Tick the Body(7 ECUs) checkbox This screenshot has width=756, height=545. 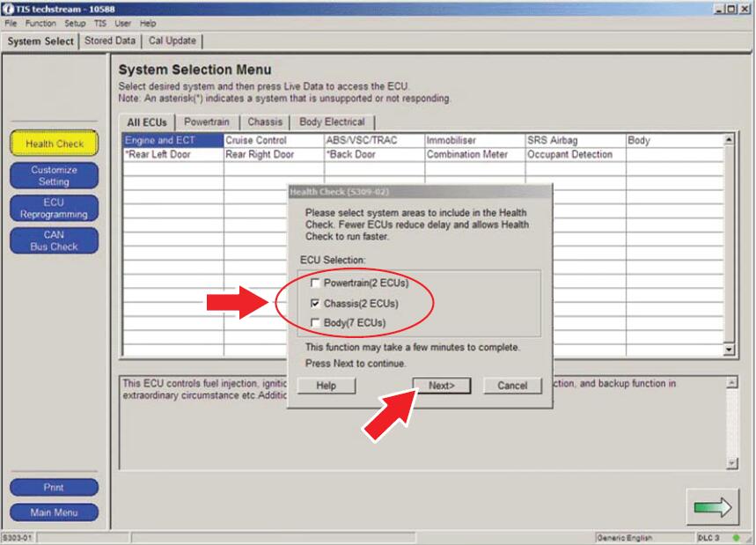(315, 322)
